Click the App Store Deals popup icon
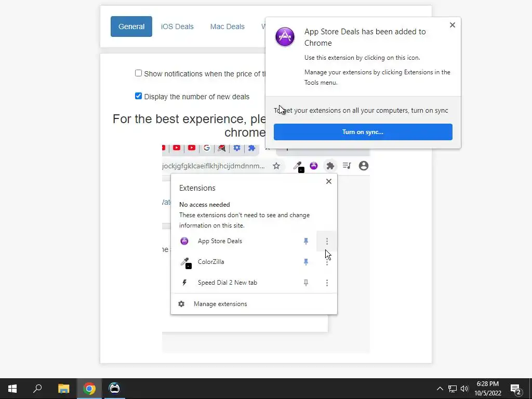 point(285,37)
